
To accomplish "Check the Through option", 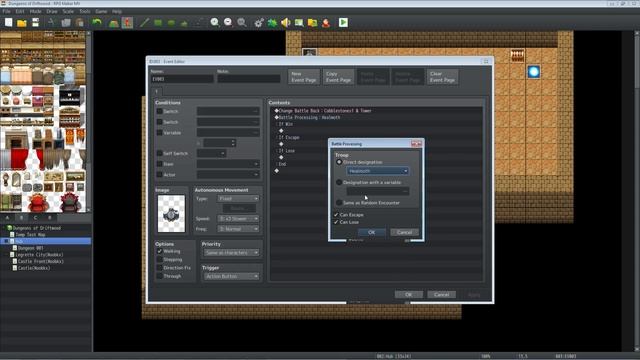I will (x=160, y=276).
